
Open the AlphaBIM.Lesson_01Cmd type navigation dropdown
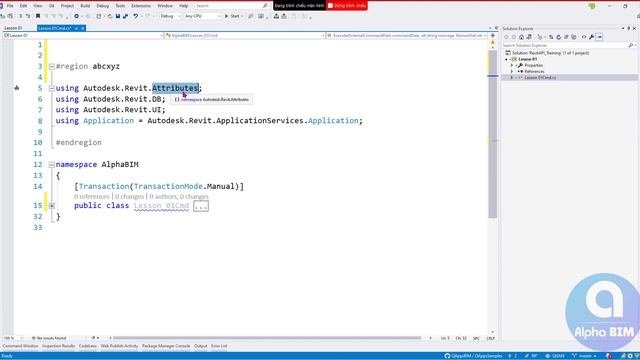[x=245, y=36]
